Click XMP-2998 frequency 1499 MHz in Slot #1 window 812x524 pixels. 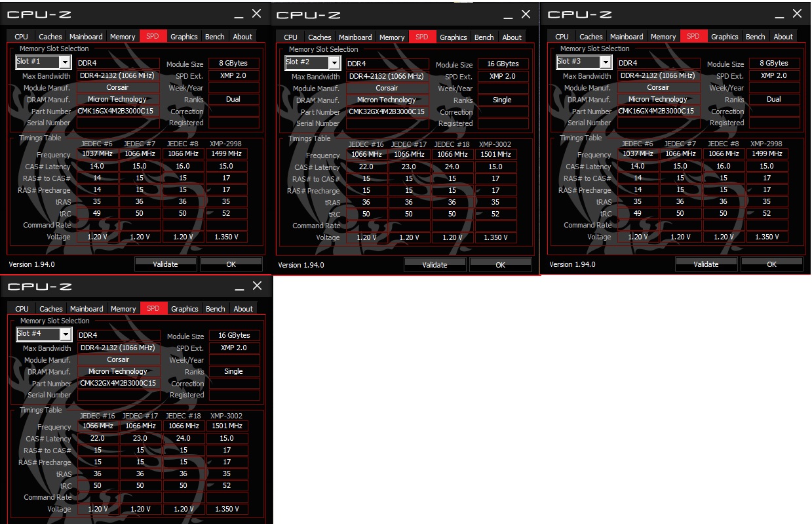pyautogui.click(x=226, y=153)
